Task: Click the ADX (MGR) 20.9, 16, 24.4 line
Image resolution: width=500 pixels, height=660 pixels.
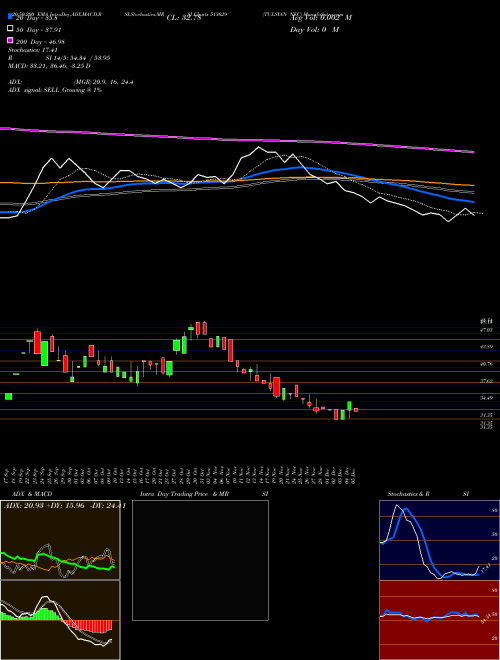Action: 71,82
